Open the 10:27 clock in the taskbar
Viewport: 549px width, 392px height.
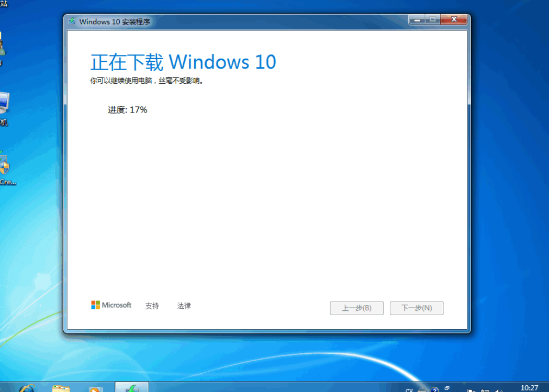[x=529, y=388]
